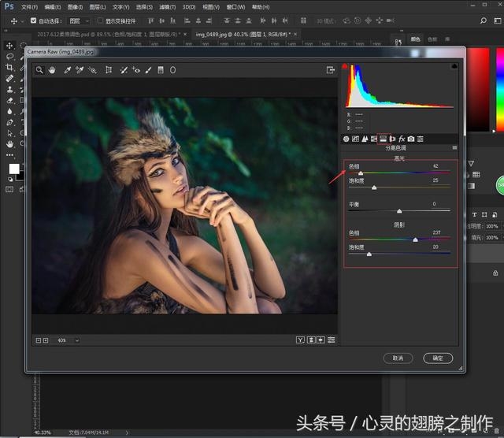Image resolution: width=504 pixels, height=438 pixels.
Task: Click the Highlights saturation value field 25
Action: 435,180
